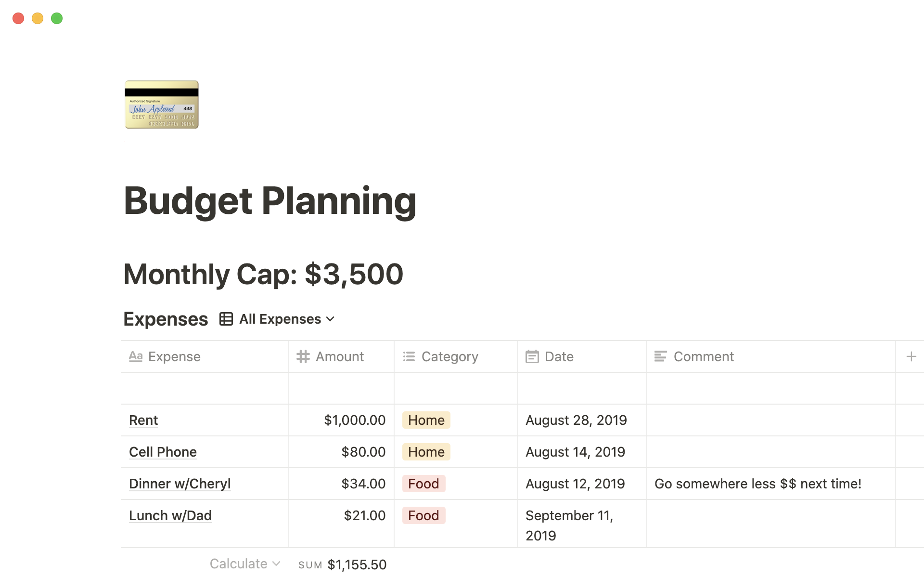The image size is (924, 578).
Task: Click the list Category column icon
Action: tap(409, 356)
